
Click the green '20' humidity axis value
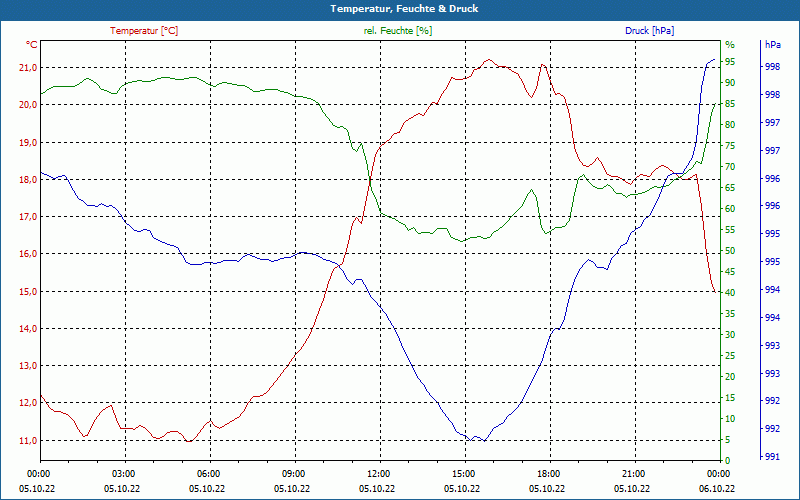pos(730,377)
